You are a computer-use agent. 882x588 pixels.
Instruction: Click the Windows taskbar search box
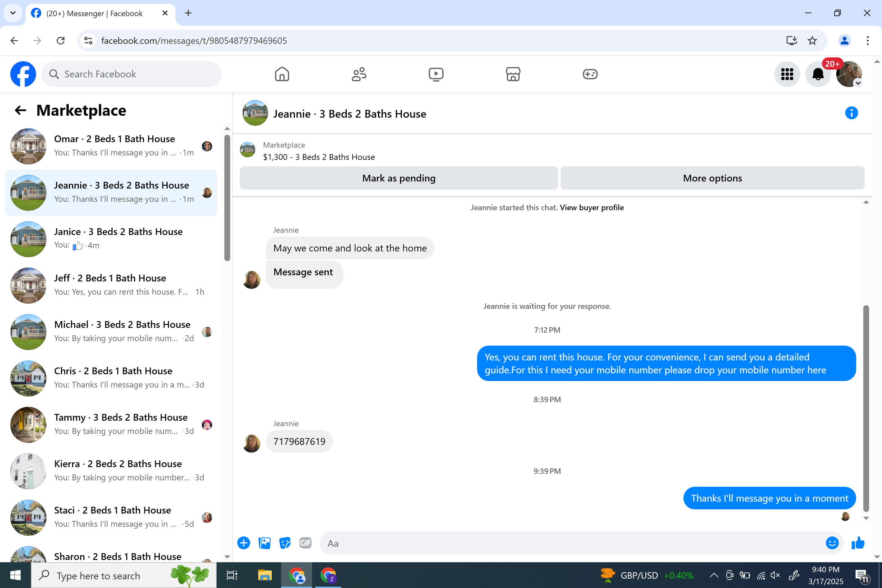124,575
